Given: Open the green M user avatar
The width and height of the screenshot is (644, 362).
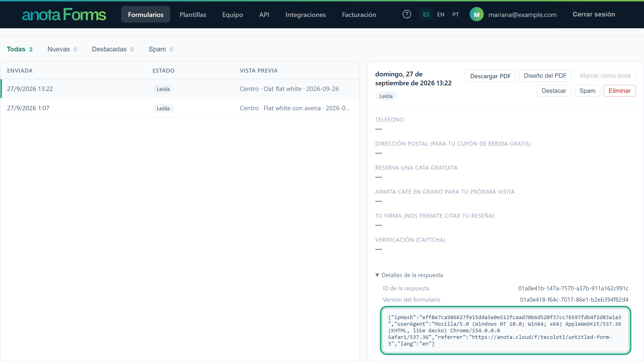Looking at the screenshot, I should (x=476, y=15).
